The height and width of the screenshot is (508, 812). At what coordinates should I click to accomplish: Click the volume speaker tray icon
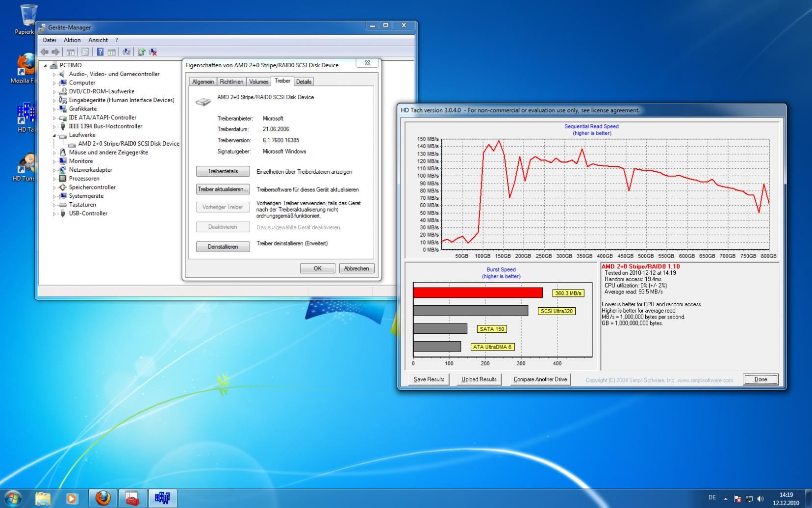[x=761, y=499]
